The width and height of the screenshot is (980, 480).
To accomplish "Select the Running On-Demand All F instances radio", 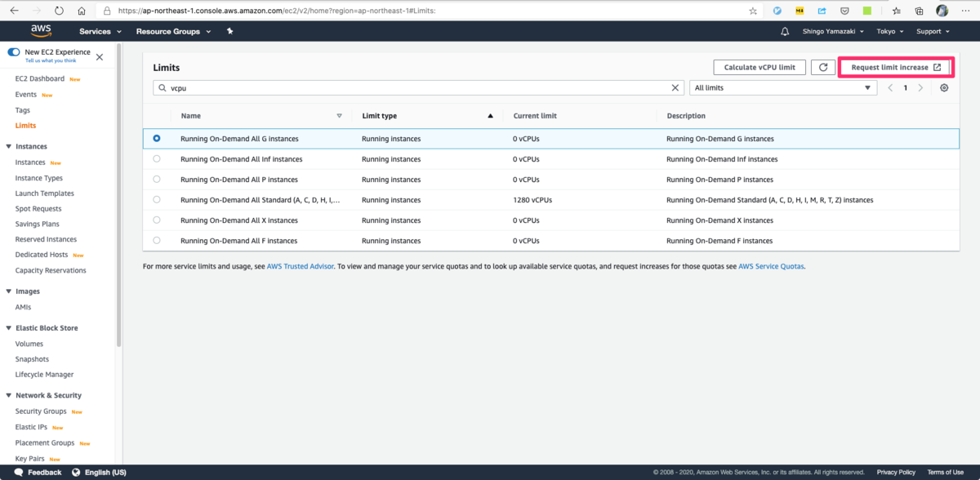I will click(157, 240).
